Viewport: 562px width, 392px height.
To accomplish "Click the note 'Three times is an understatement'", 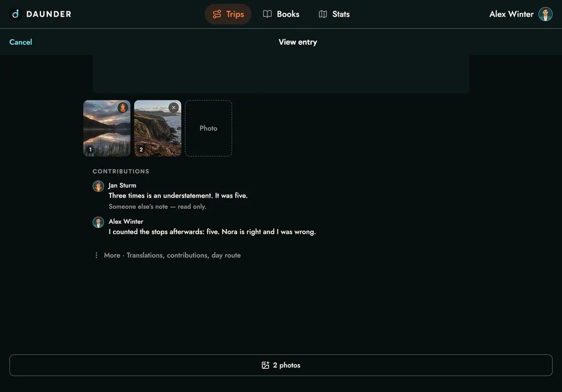I will (x=178, y=196).
